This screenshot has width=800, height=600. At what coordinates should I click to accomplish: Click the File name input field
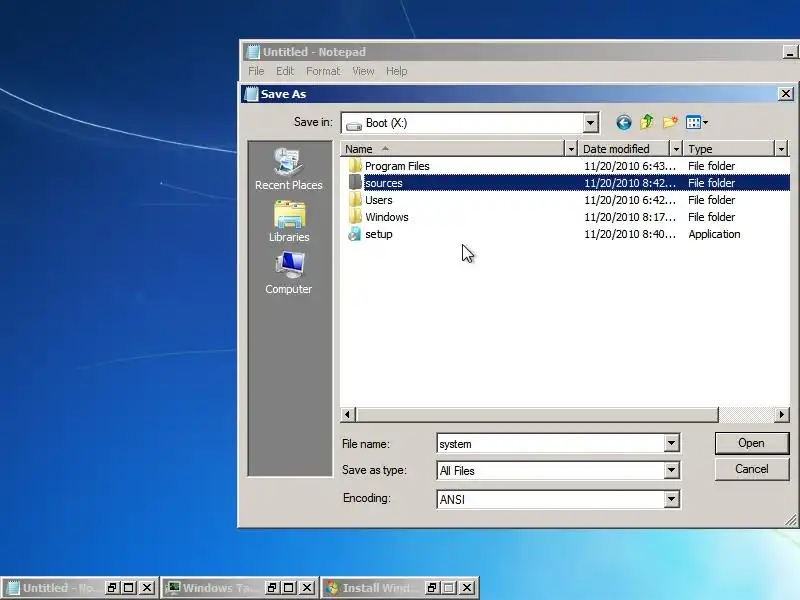[x=551, y=443]
